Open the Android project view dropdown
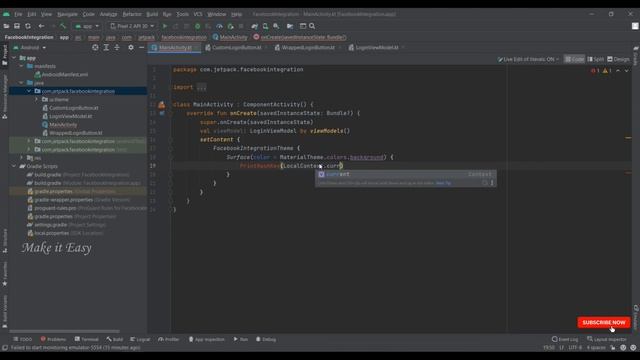 point(29,48)
